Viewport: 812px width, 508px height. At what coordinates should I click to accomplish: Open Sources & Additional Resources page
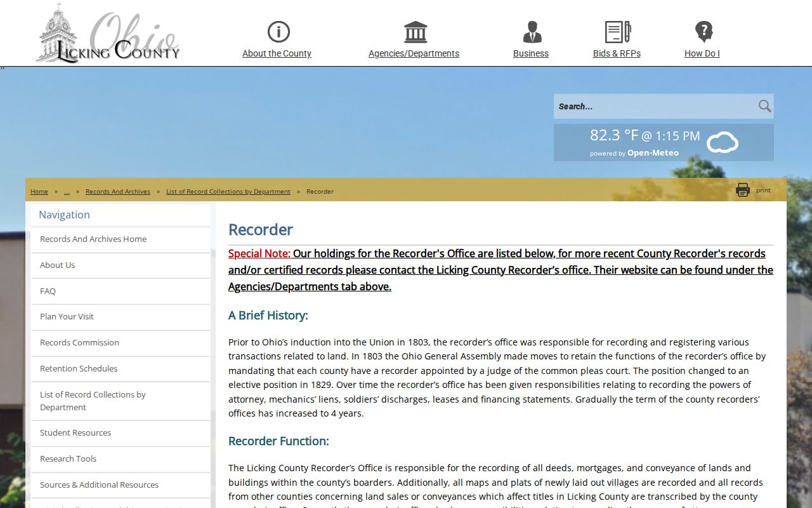coord(121,485)
